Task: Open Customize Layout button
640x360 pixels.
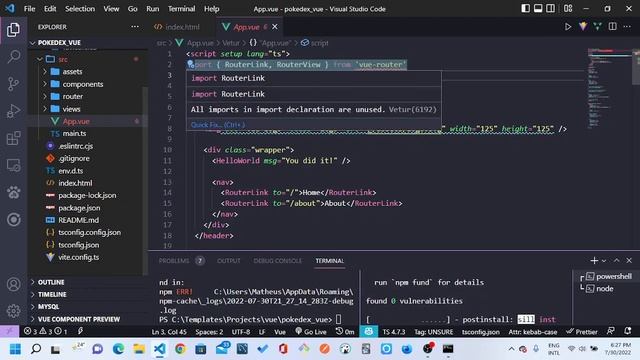Action: [568, 9]
